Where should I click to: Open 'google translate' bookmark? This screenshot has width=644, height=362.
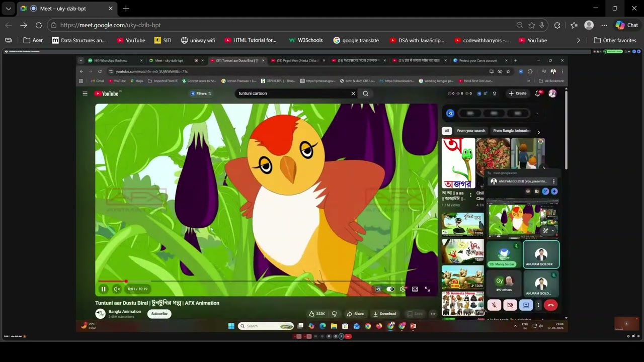(356, 40)
